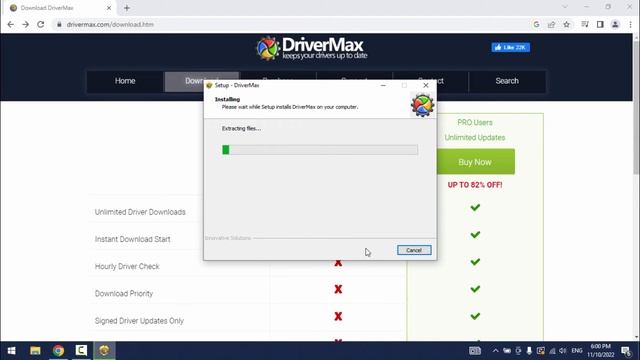The width and height of the screenshot is (640, 360).
Task: Click the microphone icon in system tray
Action: coord(529,351)
